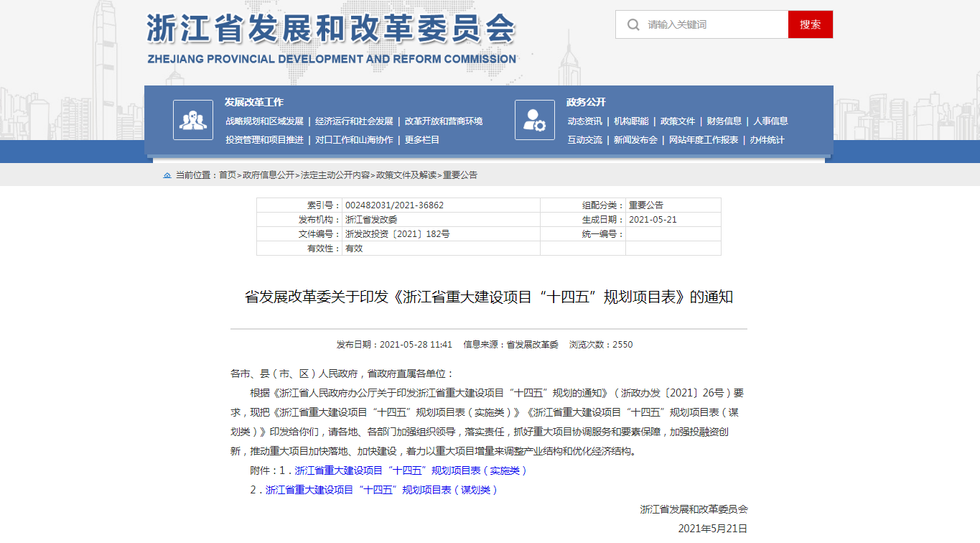Click 重要公告 in the breadcrumb
Image resolution: width=980 pixels, height=543 pixels.
[460, 175]
